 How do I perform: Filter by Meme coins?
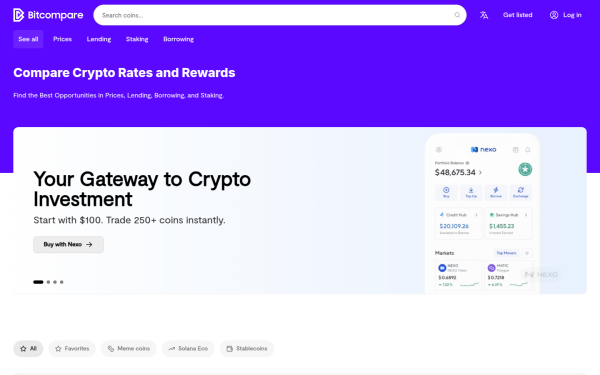pos(129,349)
